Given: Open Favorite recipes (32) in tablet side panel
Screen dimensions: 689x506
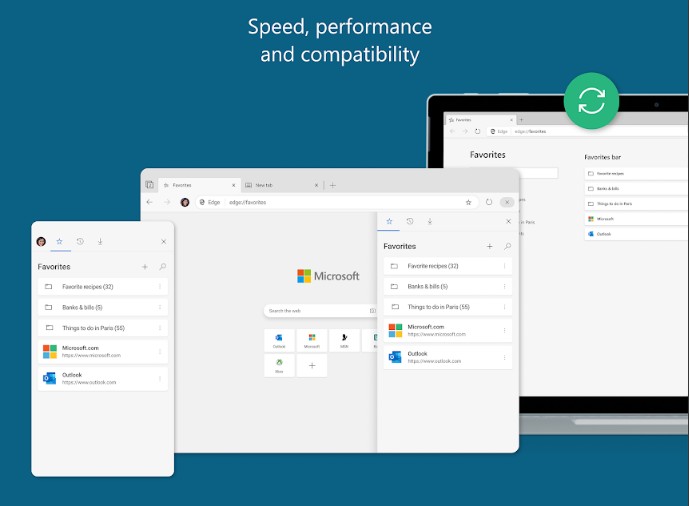Looking at the screenshot, I should (448, 266).
